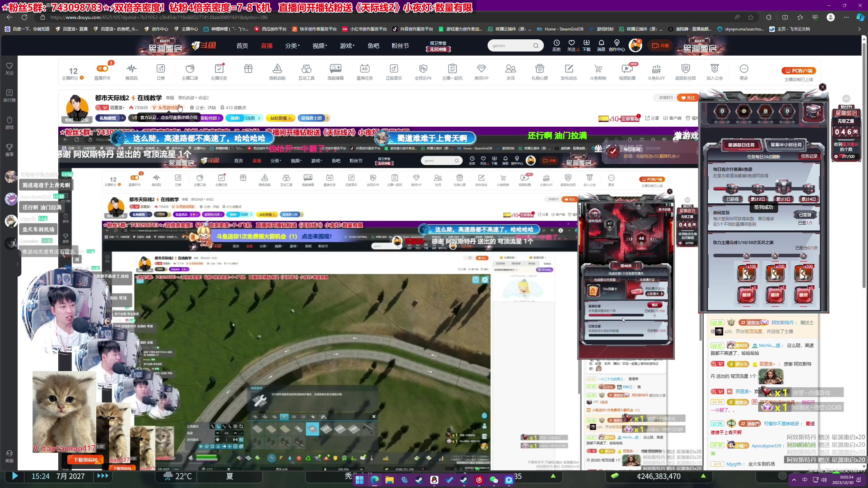Viewport: 868px width, 488px height.
Task: Click the streamer avatar thumbnail
Action: [77, 108]
